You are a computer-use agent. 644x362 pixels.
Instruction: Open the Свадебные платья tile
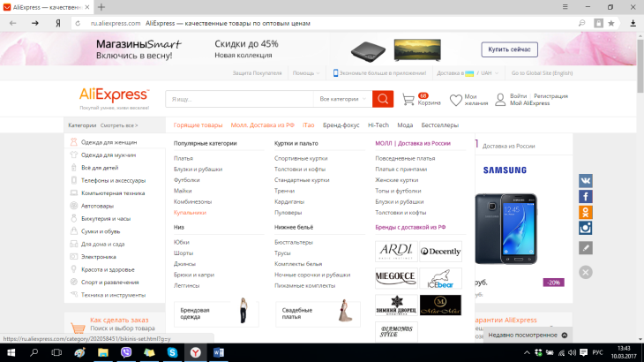click(x=318, y=313)
